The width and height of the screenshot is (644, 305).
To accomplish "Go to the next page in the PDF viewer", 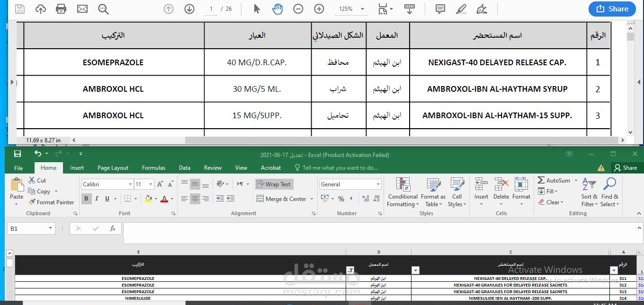I will pos(189,9).
